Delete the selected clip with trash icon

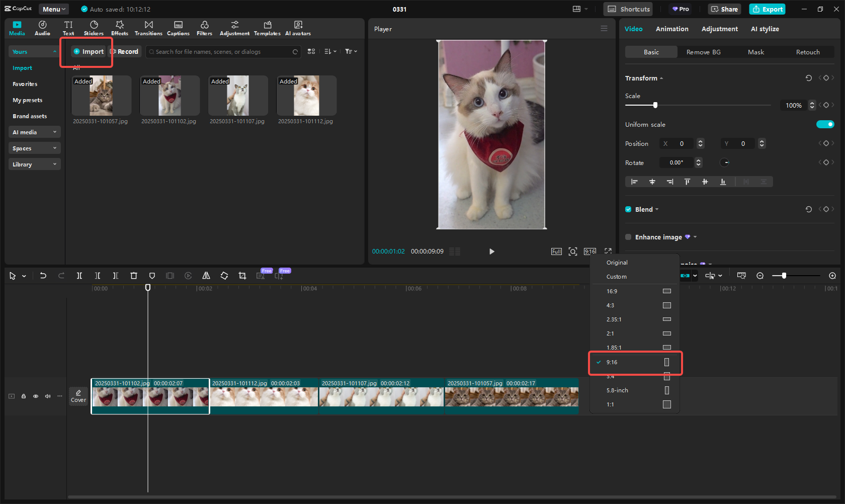[134, 276]
